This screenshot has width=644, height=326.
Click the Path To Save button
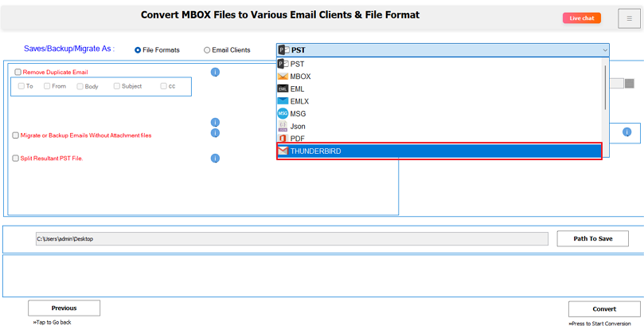593,238
